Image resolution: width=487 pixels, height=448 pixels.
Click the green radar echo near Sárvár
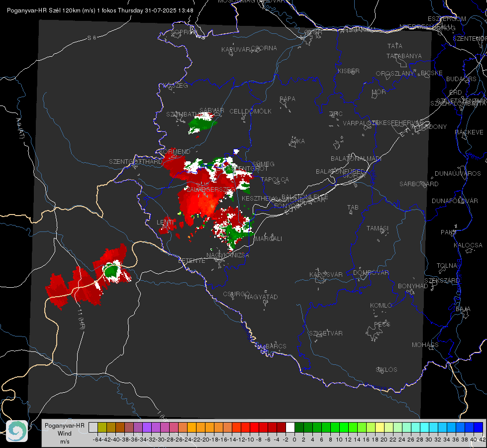(x=202, y=123)
